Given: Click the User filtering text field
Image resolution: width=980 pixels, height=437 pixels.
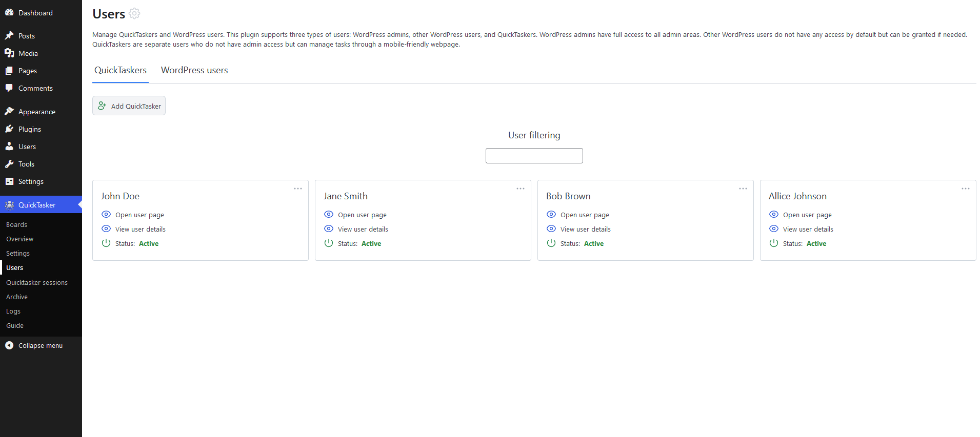Looking at the screenshot, I should [x=534, y=156].
